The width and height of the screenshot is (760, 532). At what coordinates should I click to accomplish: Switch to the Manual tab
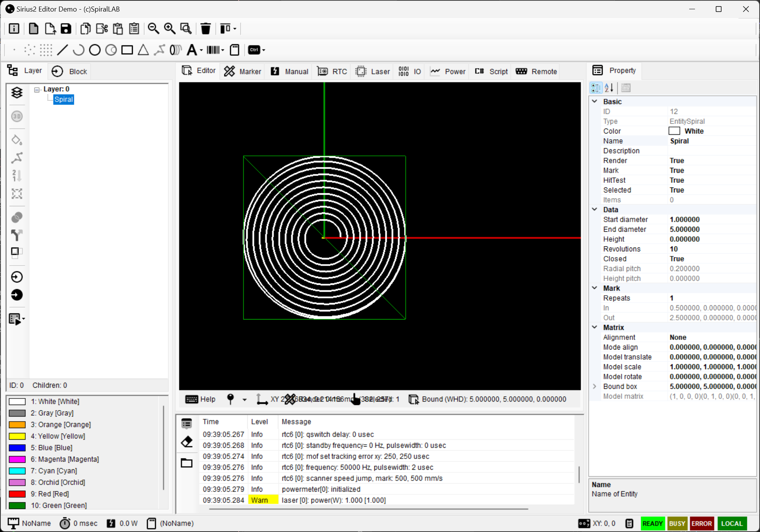289,71
